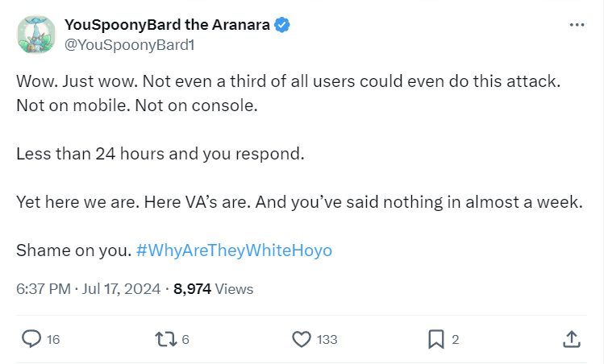Image resolution: width=608 pixels, height=364 pixels.
Task: Click the 'Wow. Just wow.' opening line
Action: coord(69,85)
